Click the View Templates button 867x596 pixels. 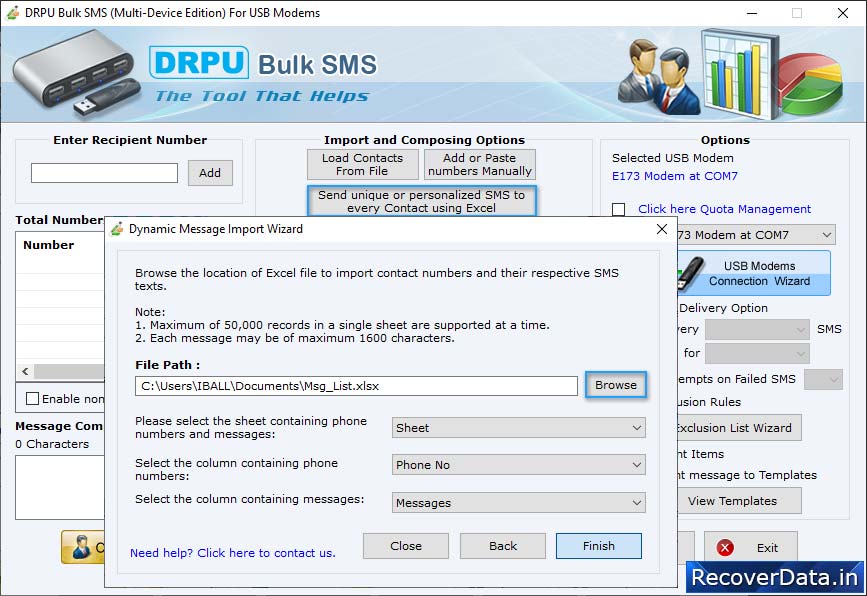[x=739, y=501]
